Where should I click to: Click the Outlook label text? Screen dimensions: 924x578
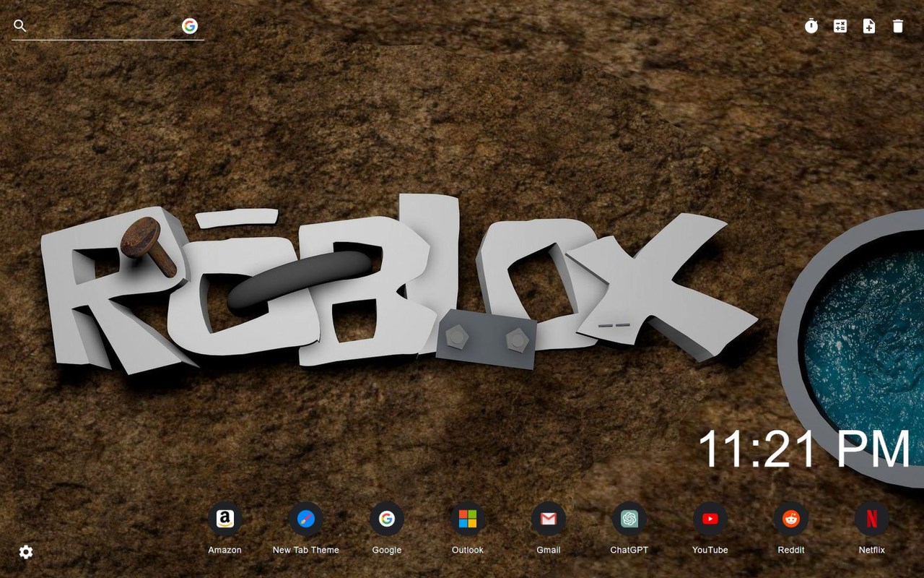468,550
